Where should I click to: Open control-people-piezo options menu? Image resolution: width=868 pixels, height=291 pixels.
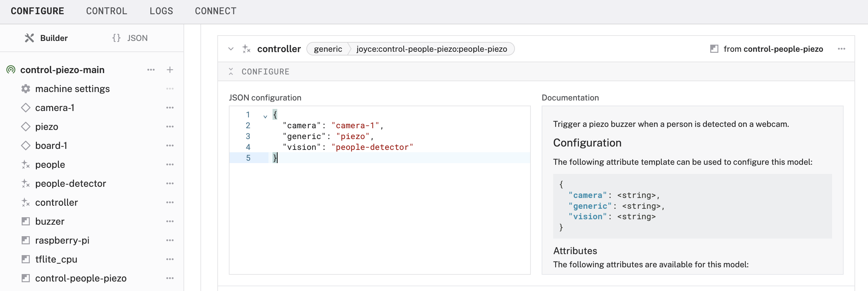[x=170, y=278]
